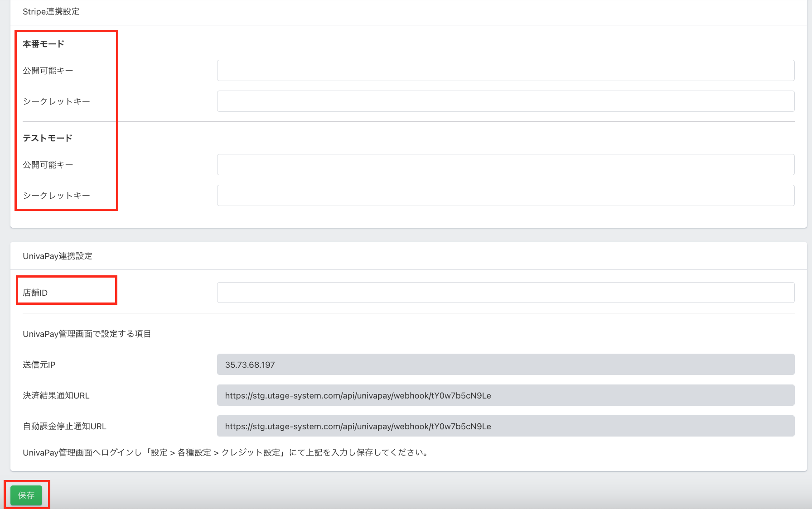Click the 送信元IP label
Screen dimensions: 812x509
tap(39, 365)
